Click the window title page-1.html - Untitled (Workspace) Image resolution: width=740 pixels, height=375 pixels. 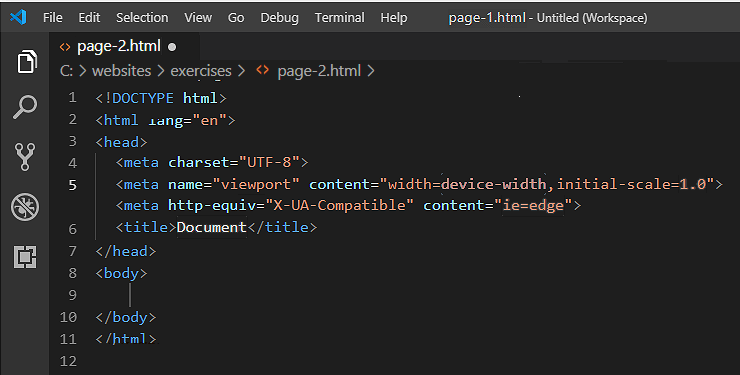pos(548,18)
